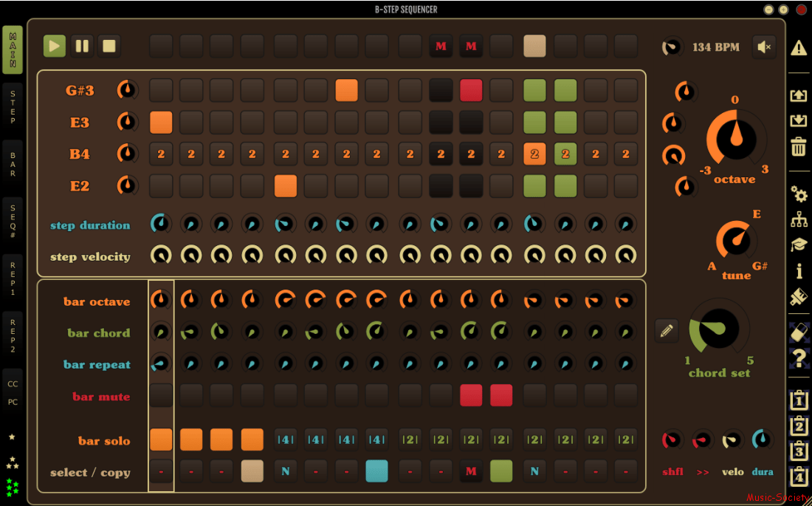Screen dimensions: 812x506
Task: Open the paint brush color icon
Action: pyautogui.click(x=799, y=296)
